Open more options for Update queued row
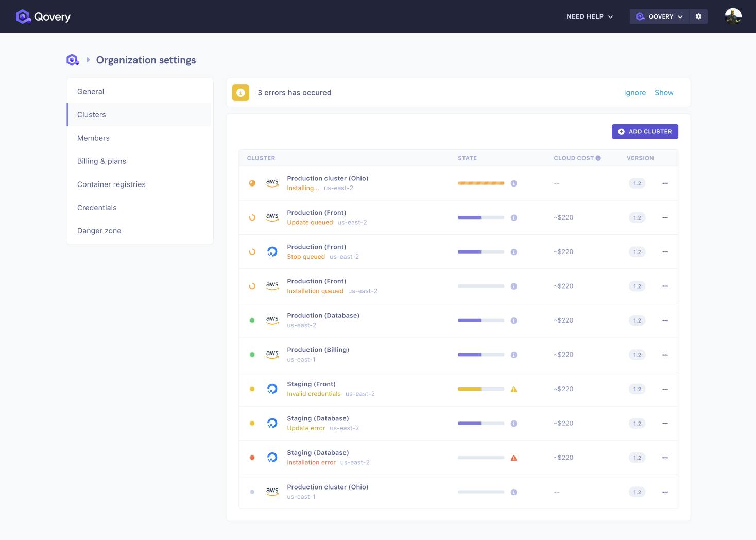The image size is (756, 540). coord(665,217)
